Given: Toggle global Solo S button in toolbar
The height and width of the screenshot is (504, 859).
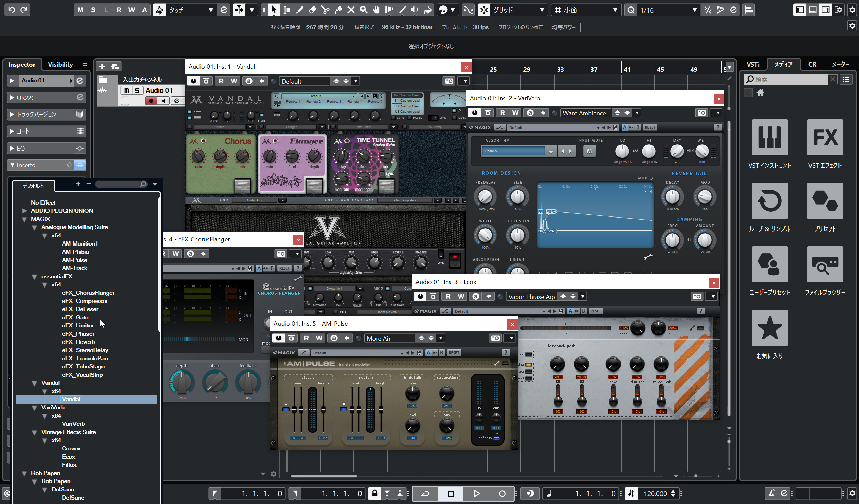Looking at the screenshot, I should point(93,10).
